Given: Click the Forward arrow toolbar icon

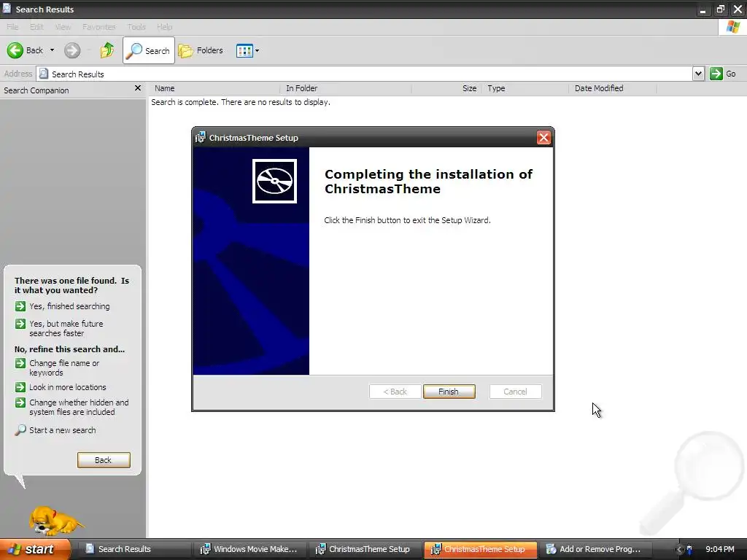Looking at the screenshot, I should click(72, 50).
